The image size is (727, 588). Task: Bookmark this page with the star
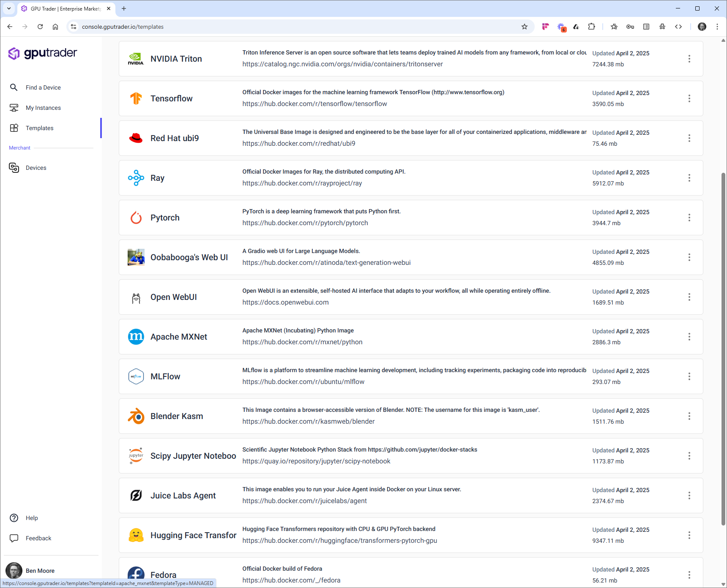(525, 27)
